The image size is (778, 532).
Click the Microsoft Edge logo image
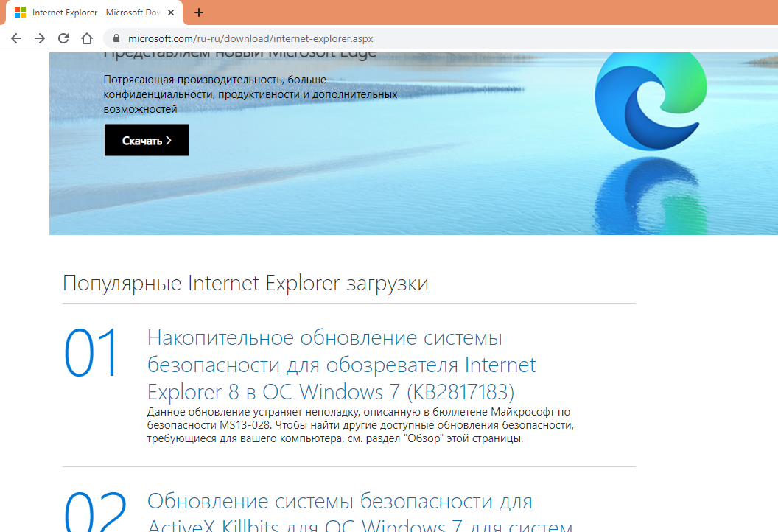tap(651, 99)
